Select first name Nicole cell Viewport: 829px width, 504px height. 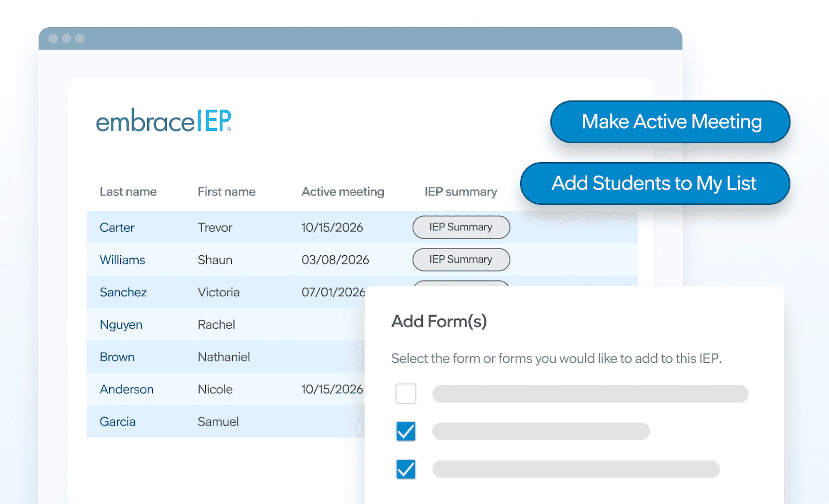(x=215, y=389)
